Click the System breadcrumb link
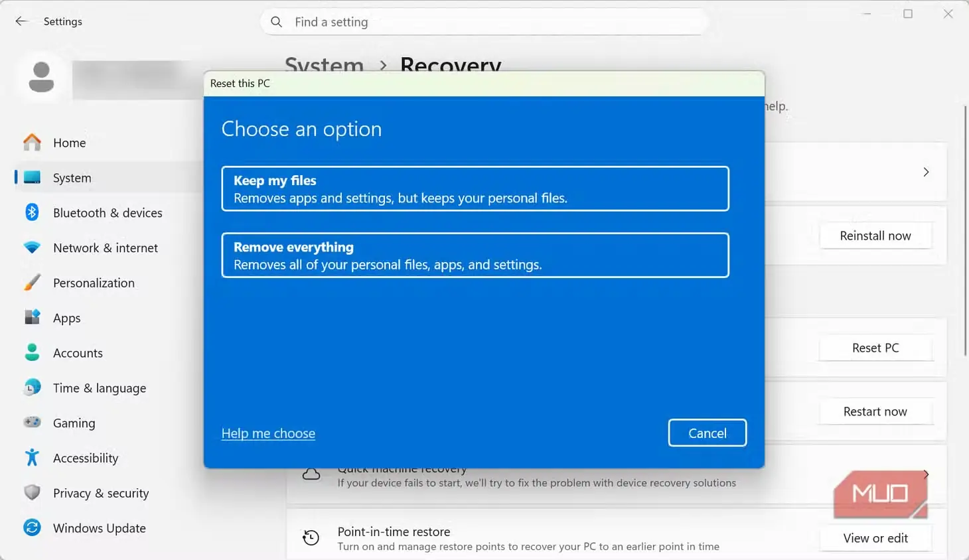 (x=324, y=64)
